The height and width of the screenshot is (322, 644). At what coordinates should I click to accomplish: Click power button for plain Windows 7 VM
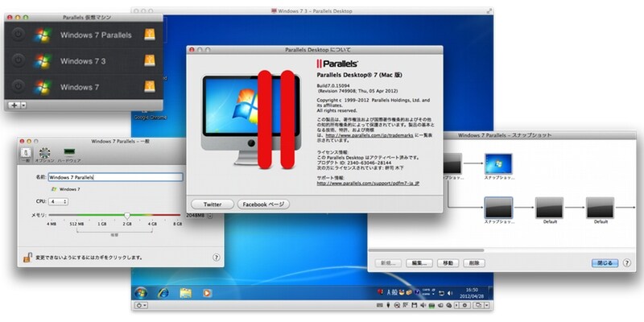click(17, 87)
